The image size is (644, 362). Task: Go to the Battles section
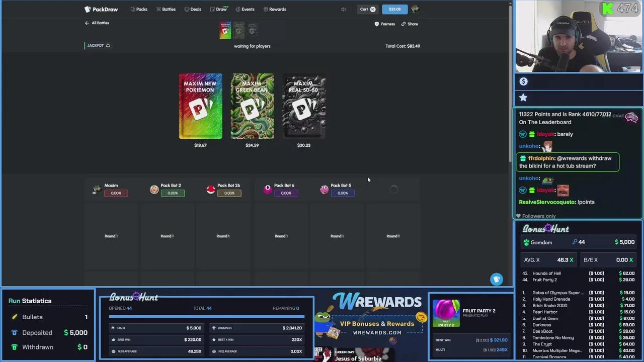pyautogui.click(x=166, y=9)
